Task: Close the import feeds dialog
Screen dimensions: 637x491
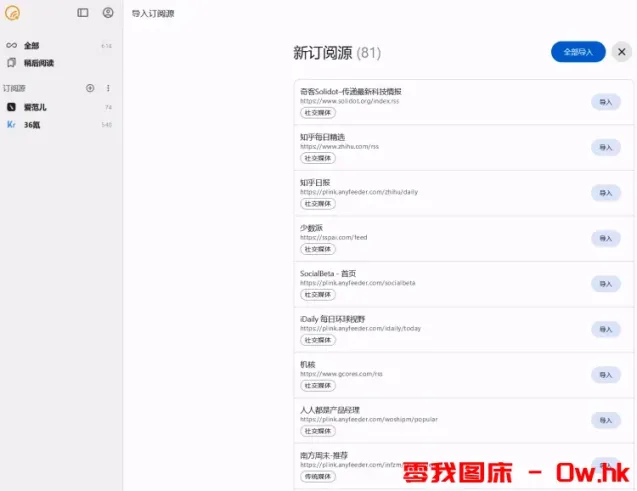Action: pos(621,52)
